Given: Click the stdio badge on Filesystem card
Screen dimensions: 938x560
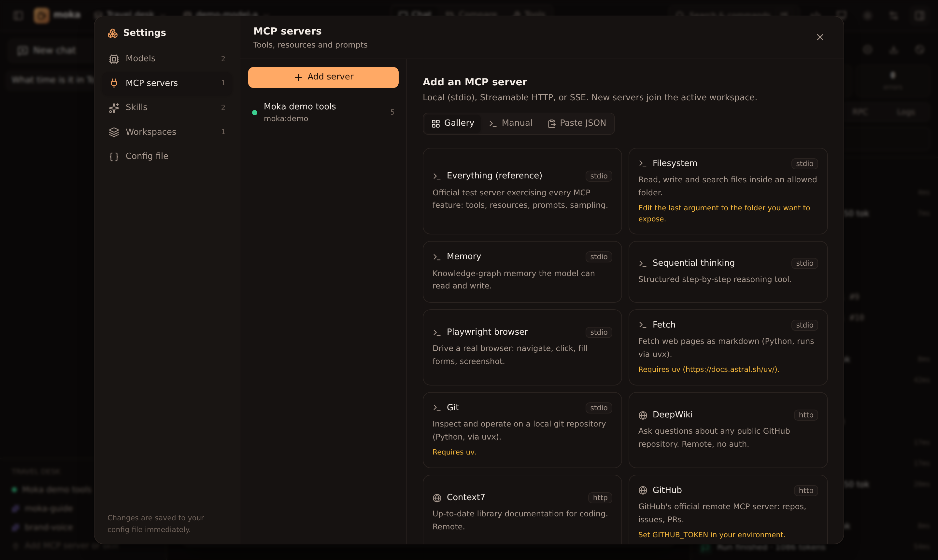Looking at the screenshot, I should 804,164.
